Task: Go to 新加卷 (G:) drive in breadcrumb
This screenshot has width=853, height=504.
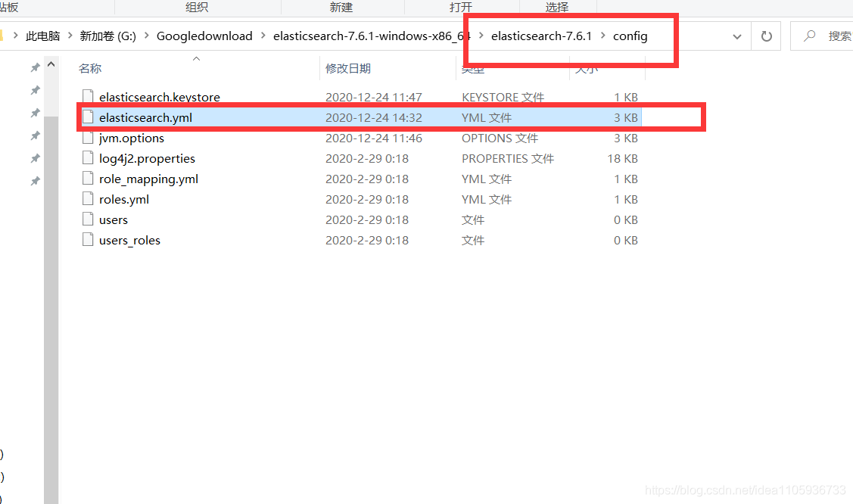Action: coord(107,36)
